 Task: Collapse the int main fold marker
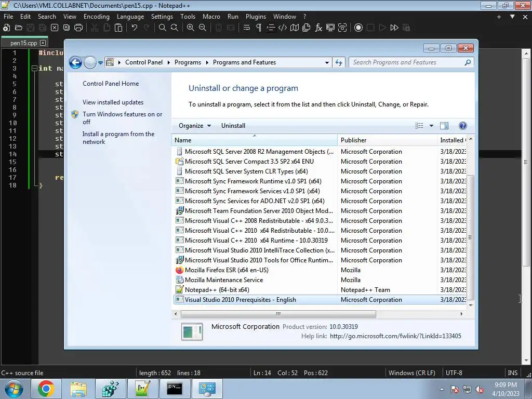(x=34, y=68)
